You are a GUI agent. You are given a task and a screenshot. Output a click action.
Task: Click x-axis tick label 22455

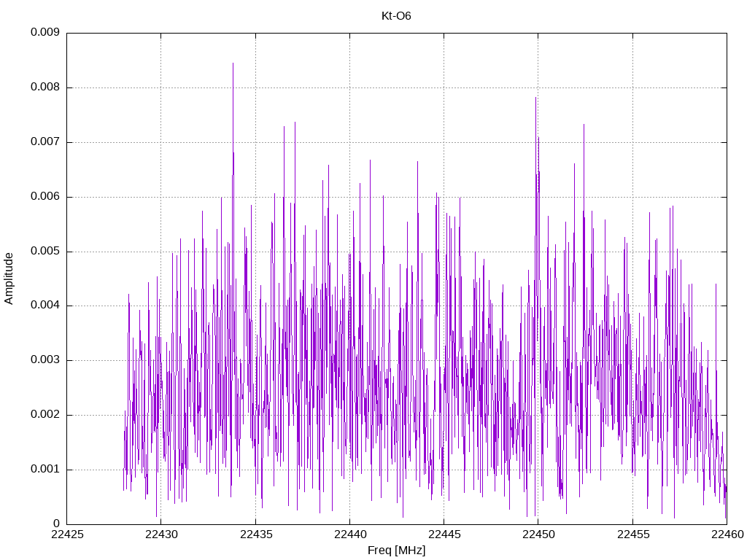(633, 534)
